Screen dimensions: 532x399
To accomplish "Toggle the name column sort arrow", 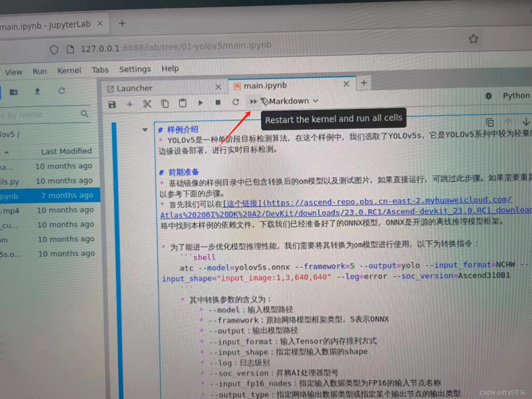I will tap(7, 152).
